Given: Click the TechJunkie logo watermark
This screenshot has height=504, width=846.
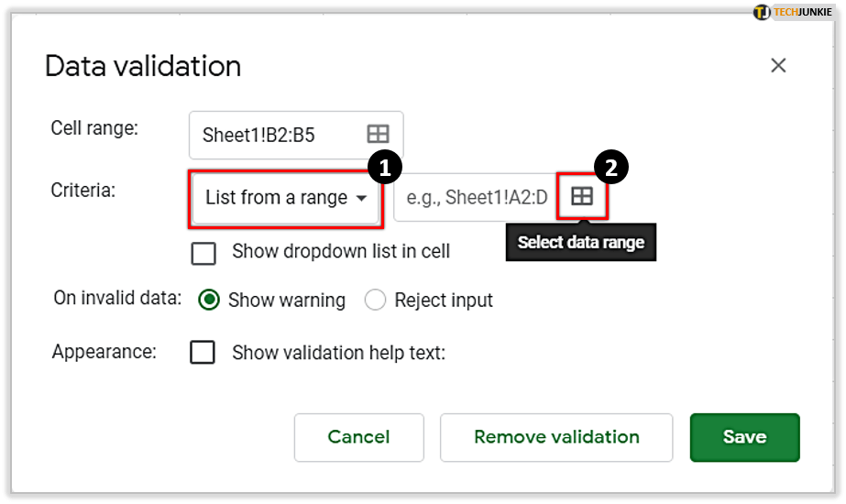Looking at the screenshot, I should (x=793, y=12).
